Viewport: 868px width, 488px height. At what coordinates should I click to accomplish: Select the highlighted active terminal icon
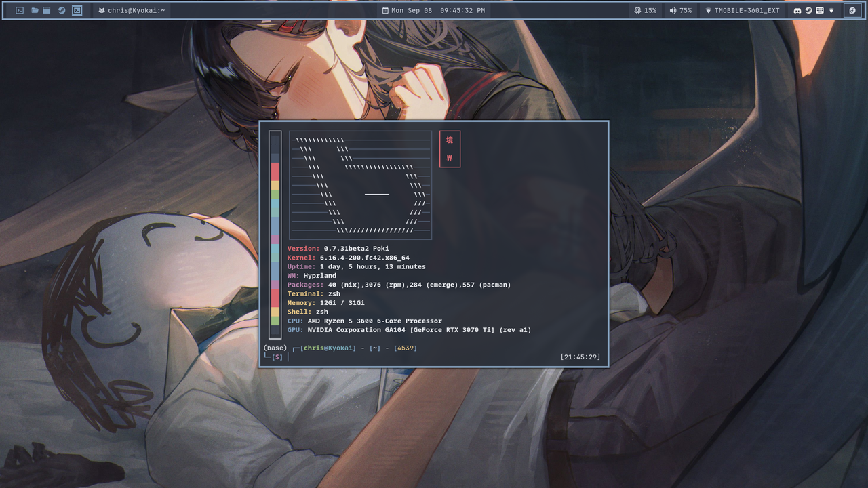tap(77, 10)
